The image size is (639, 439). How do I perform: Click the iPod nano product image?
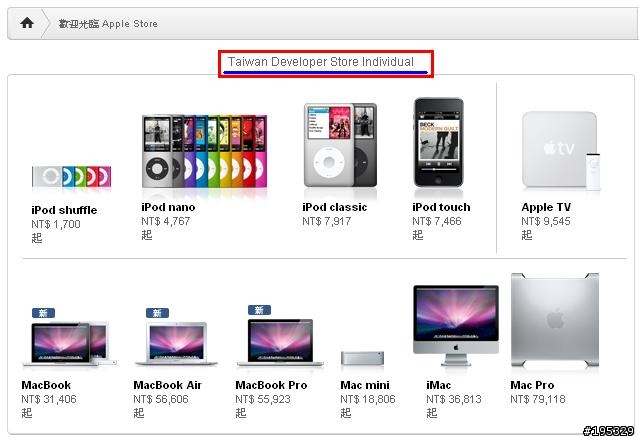point(205,151)
